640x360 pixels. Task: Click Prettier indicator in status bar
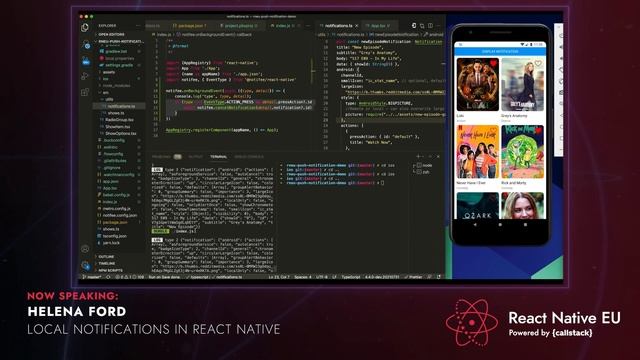tap(413, 277)
